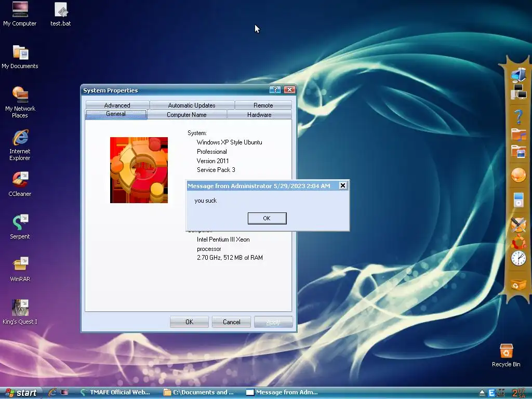The width and height of the screenshot is (532, 399).
Task: Click OK in System Properties
Action: (189, 322)
